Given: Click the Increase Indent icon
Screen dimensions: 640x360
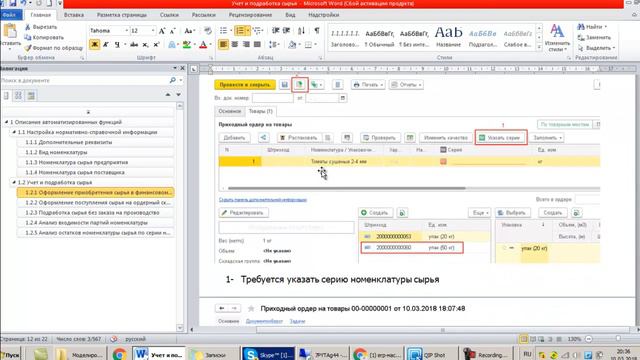Looking at the screenshot, I should tap(286, 31).
